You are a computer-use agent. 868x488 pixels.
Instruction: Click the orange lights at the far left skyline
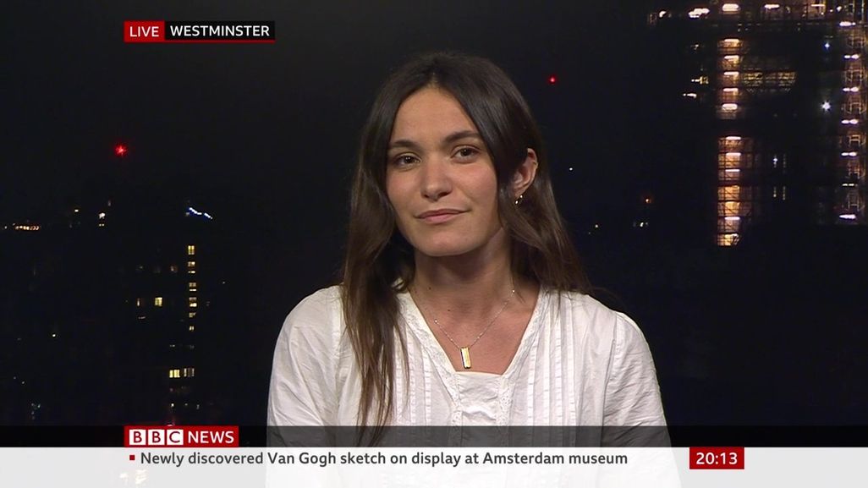point(25,227)
